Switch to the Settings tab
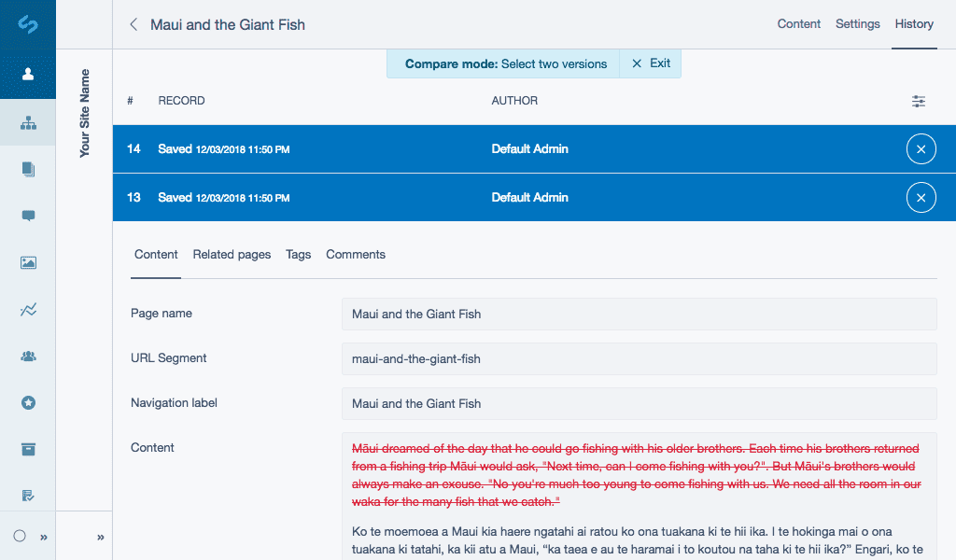This screenshot has width=956, height=560. coord(857,24)
